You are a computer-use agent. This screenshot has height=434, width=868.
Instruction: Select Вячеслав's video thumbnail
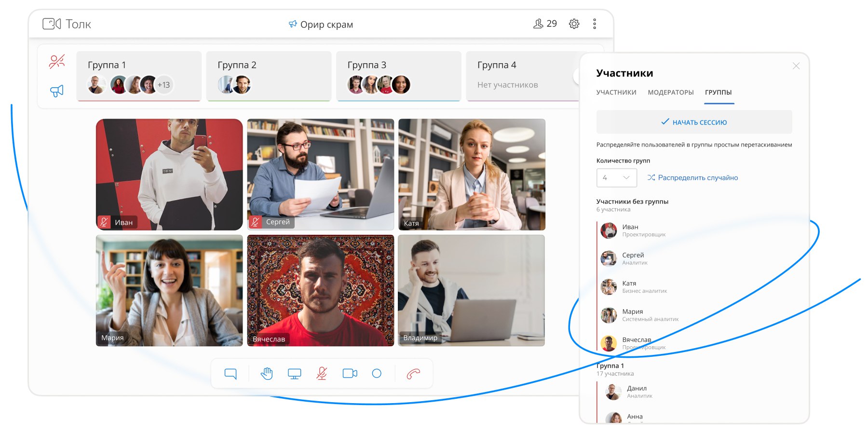pyautogui.click(x=320, y=290)
